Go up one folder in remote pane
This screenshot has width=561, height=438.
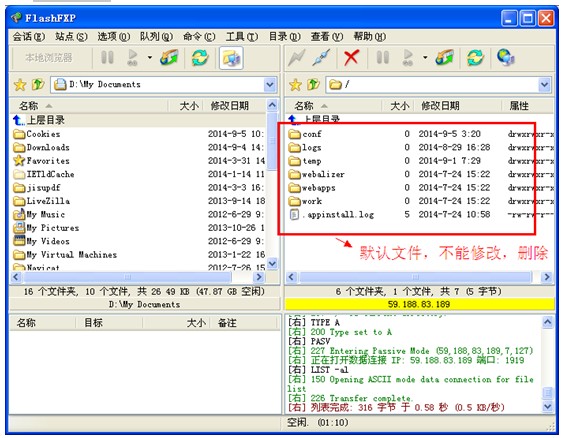(313, 84)
